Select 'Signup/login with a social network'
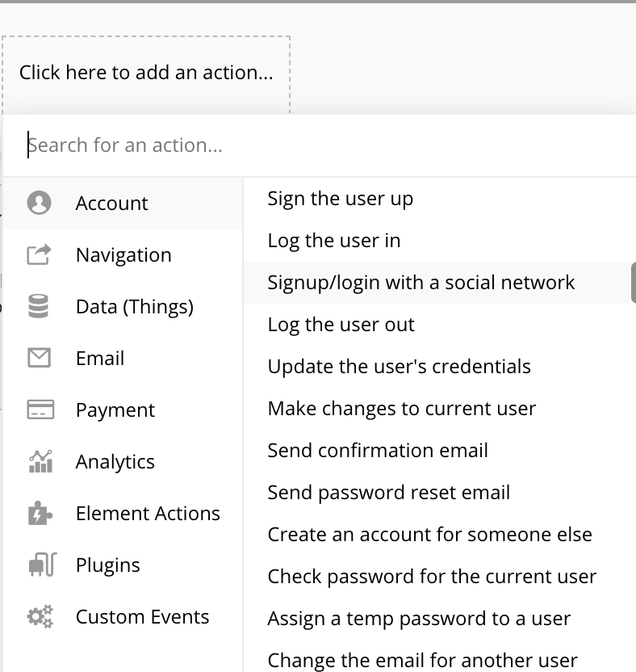Viewport: 636px width, 672px height. click(x=440, y=283)
